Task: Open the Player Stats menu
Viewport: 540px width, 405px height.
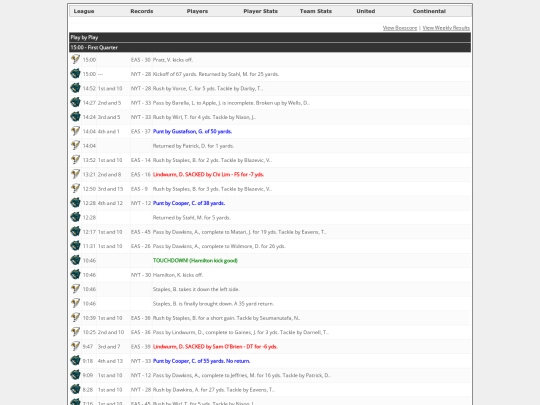Action: [260, 11]
